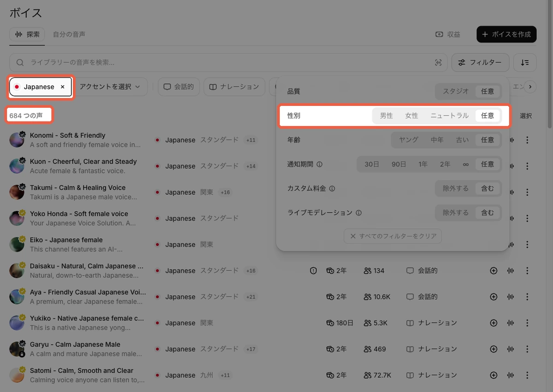553x392 pixels.
Task: Select 古い age filter
Action: 462,140
